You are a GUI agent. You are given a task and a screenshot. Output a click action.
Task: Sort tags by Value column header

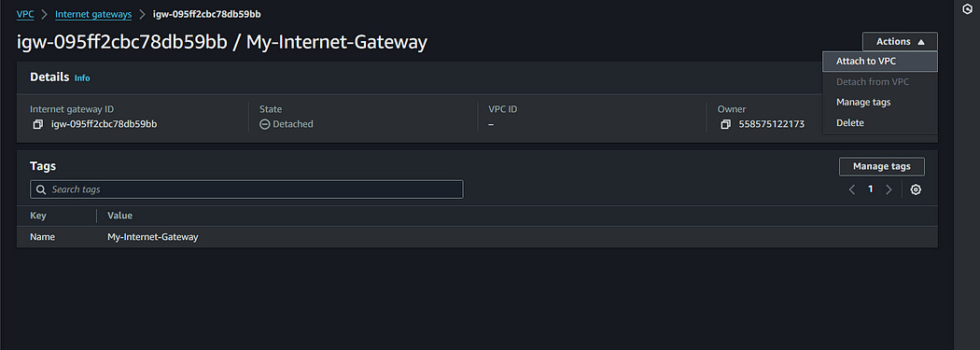click(120, 216)
